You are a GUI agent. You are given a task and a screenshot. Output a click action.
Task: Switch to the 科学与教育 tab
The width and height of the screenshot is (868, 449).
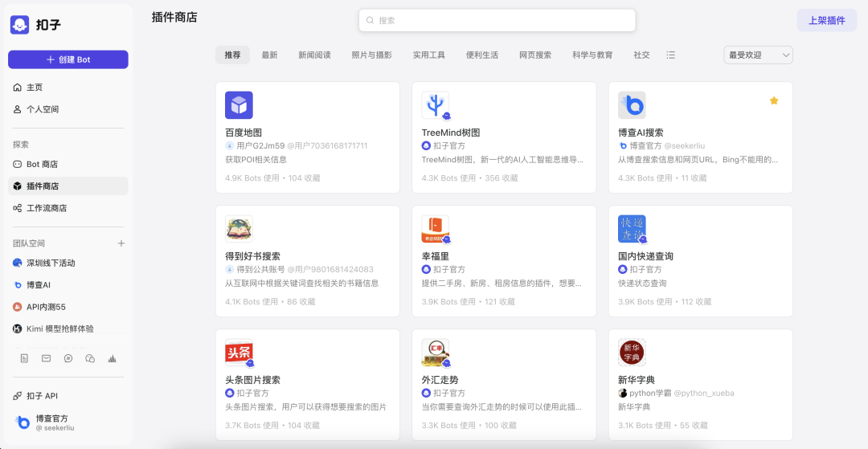point(592,55)
